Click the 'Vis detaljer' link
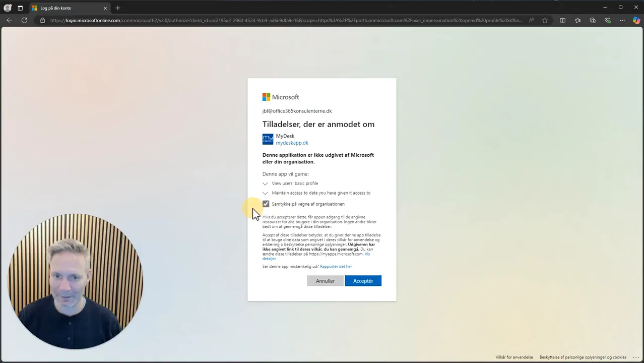This screenshot has height=363, width=644. (316, 256)
